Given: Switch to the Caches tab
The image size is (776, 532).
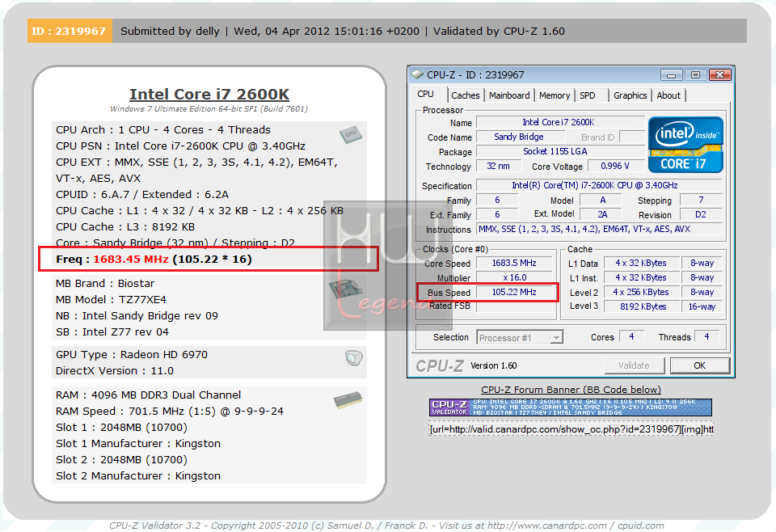Looking at the screenshot, I should pyautogui.click(x=466, y=95).
